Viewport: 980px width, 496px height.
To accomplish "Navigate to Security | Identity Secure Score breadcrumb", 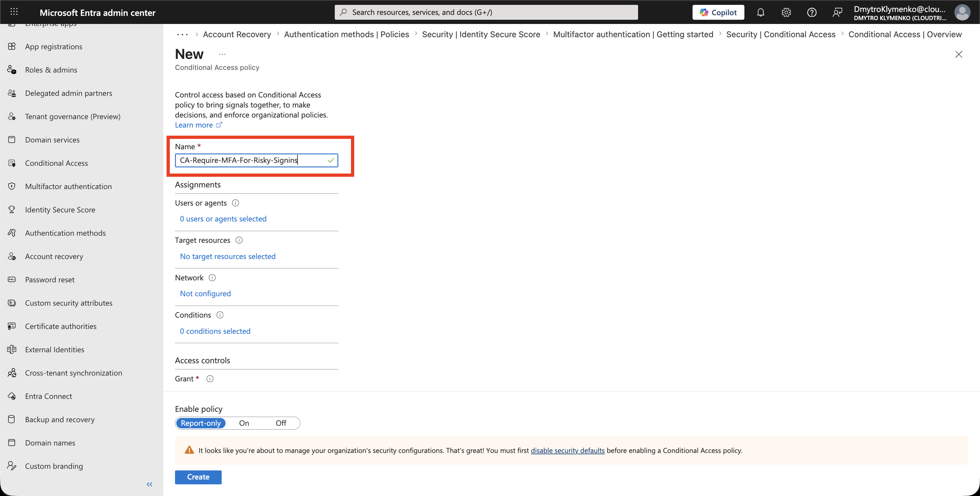I will click(481, 34).
